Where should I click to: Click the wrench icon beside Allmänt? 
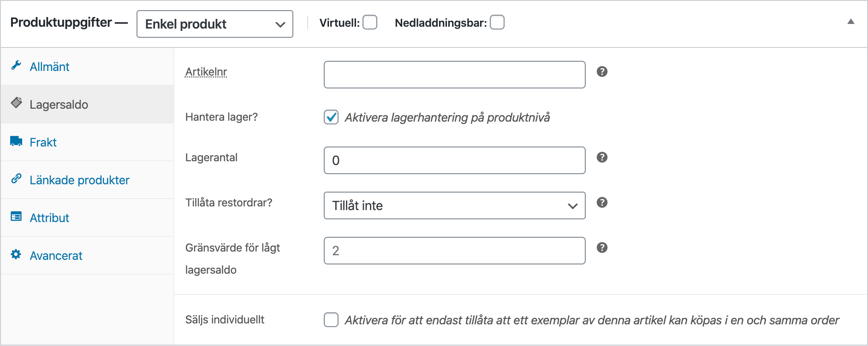click(17, 66)
